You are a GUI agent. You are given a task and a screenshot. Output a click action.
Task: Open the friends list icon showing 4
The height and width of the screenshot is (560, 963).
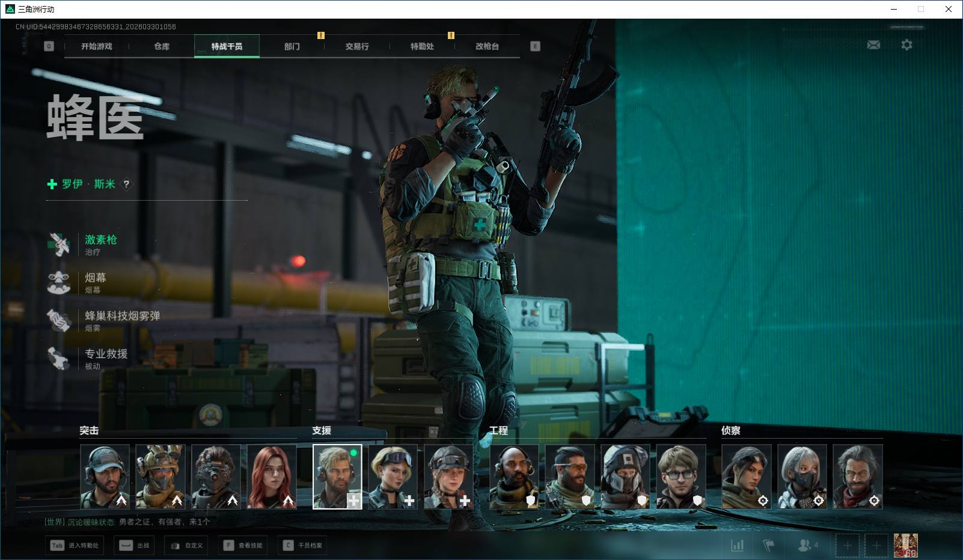click(x=808, y=546)
